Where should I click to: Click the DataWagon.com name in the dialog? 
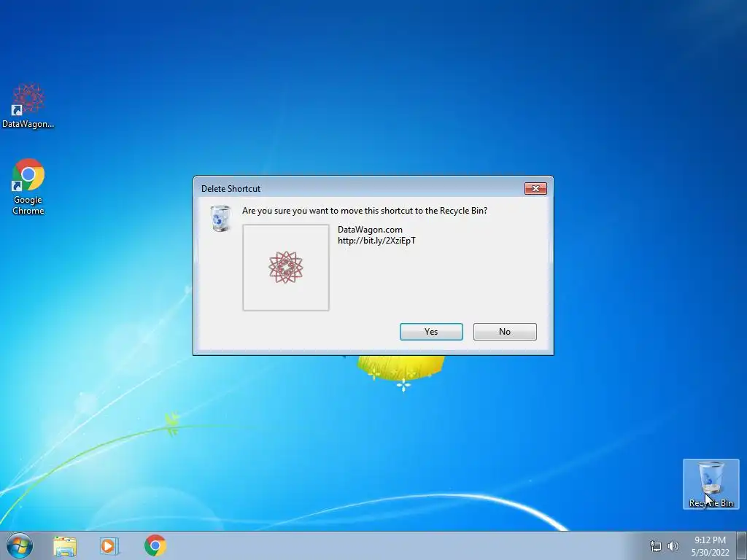(370, 230)
